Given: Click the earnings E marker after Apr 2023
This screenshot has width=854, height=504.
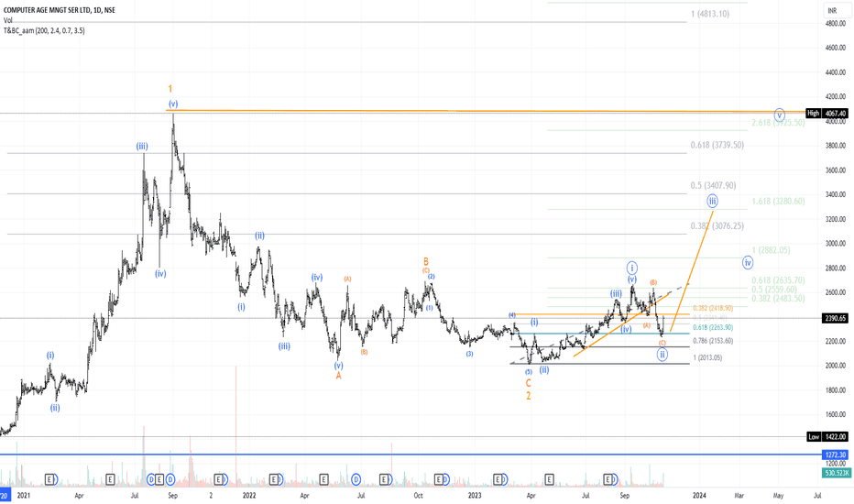Looking at the screenshot, I should click(x=549, y=479).
